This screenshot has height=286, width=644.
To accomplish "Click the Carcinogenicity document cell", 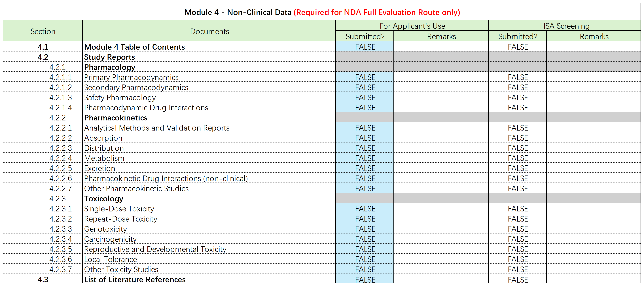I will tap(209, 239).
